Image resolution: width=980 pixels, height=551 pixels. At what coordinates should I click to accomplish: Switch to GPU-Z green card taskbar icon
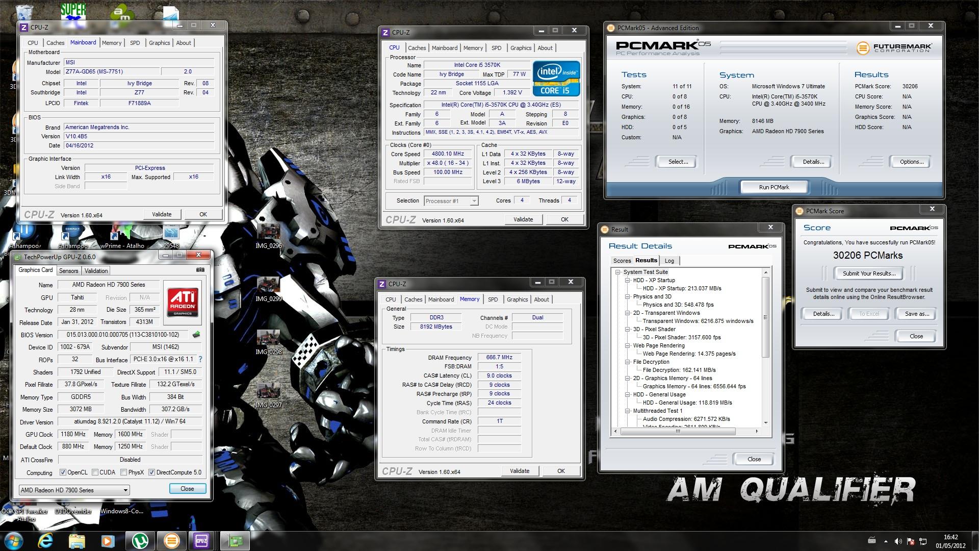[235, 541]
